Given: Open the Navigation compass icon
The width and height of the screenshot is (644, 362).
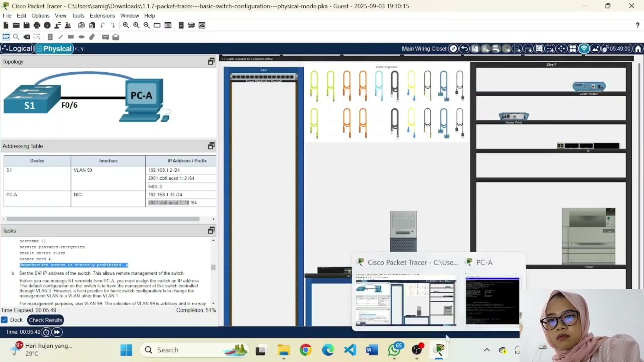Looking at the screenshot, I should [453, 49].
